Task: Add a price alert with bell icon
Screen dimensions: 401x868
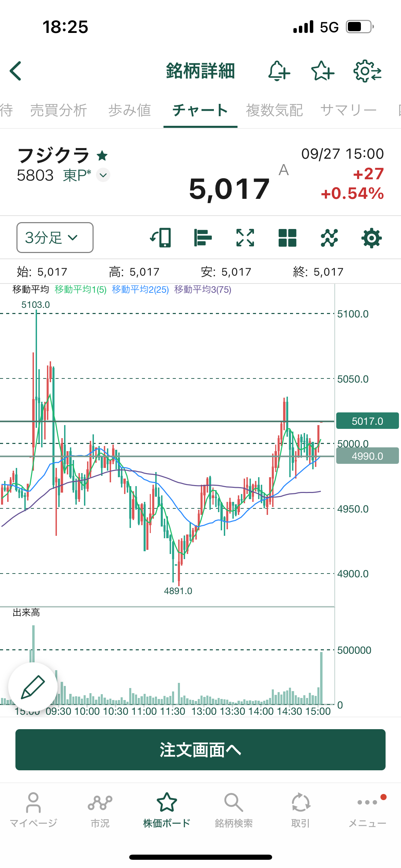Action: pos(278,71)
